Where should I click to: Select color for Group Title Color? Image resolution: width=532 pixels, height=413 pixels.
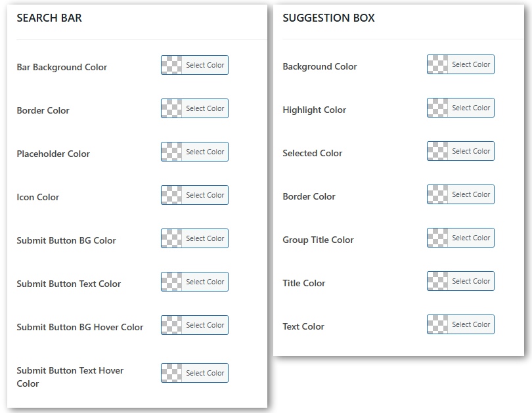[460, 238]
